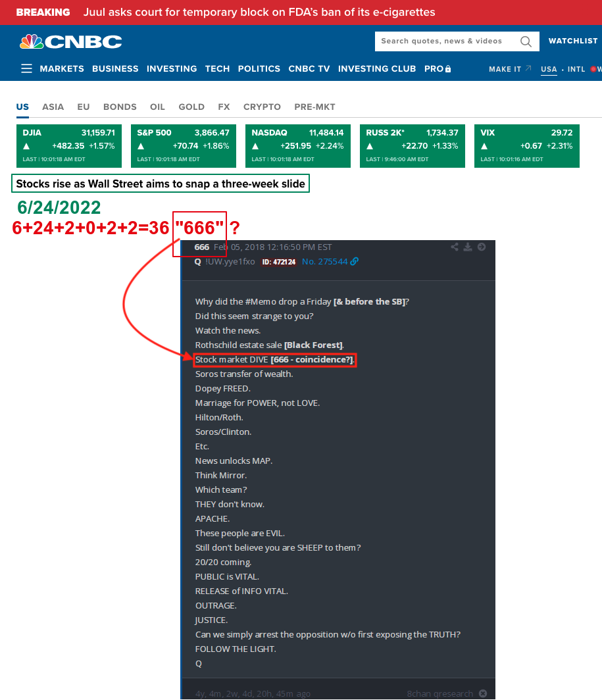This screenshot has height=700, width=602.
Task: Open the NASDAQ quote card
Action: (298, 146)
